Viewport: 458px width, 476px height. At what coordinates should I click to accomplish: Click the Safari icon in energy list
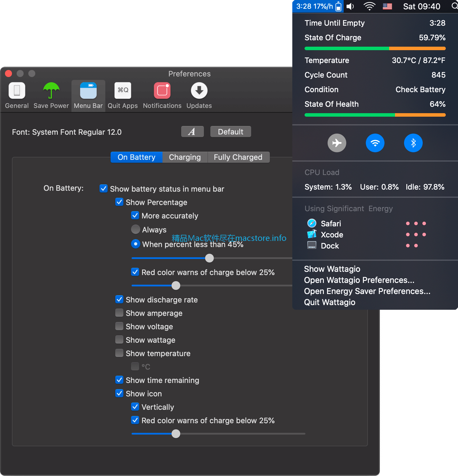[312, 223]
